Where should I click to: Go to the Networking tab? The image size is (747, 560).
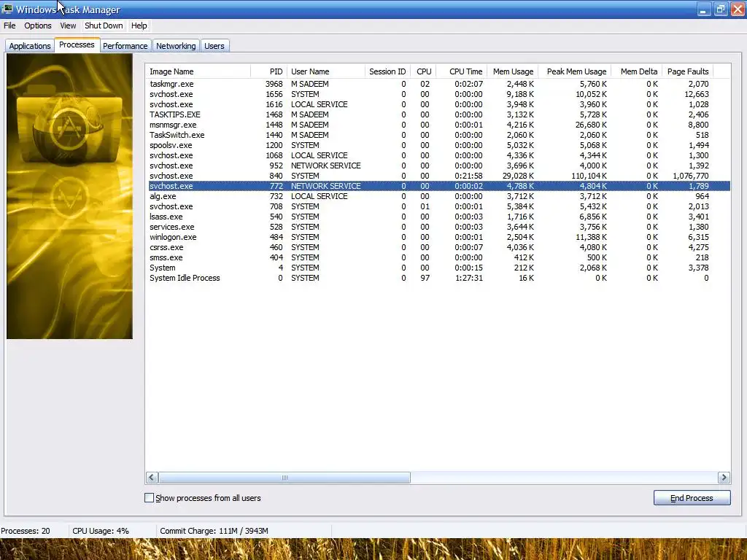point(176,46)
